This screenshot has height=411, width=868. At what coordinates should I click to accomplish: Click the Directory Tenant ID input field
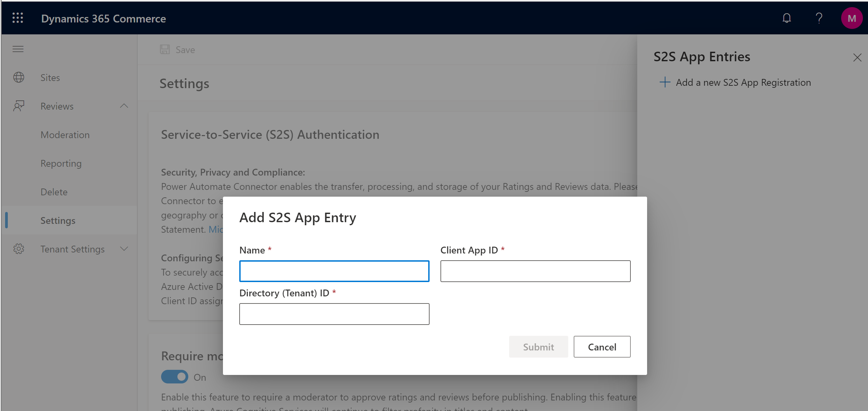point(334,313)
